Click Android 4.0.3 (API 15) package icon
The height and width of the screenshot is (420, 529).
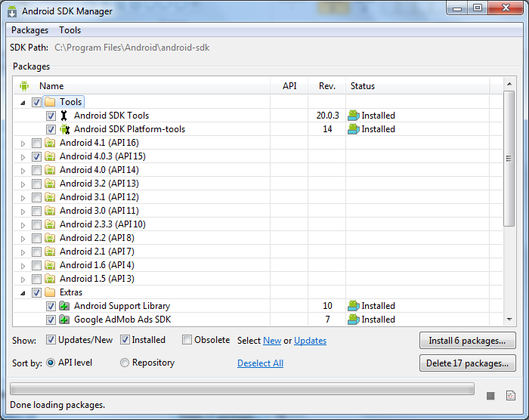50,156
